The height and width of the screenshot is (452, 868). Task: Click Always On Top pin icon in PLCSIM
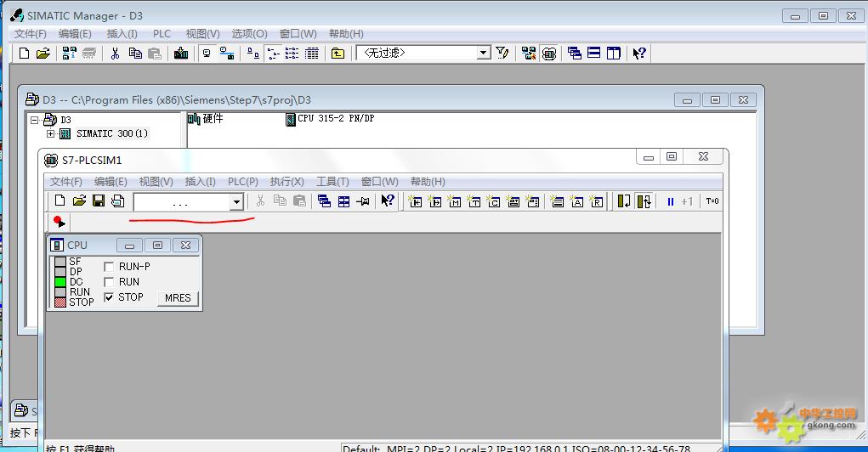(363, 201)
